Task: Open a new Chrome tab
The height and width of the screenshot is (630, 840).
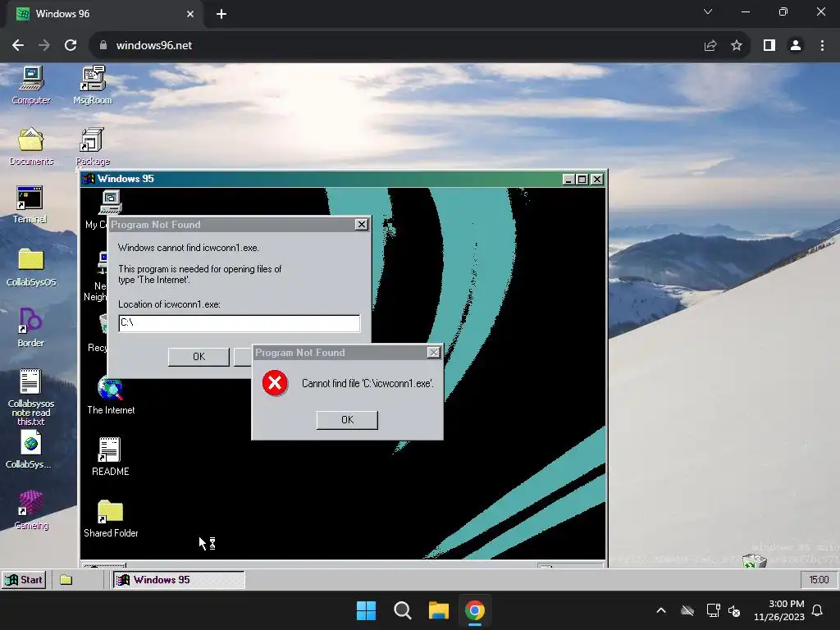Action: 221,15
